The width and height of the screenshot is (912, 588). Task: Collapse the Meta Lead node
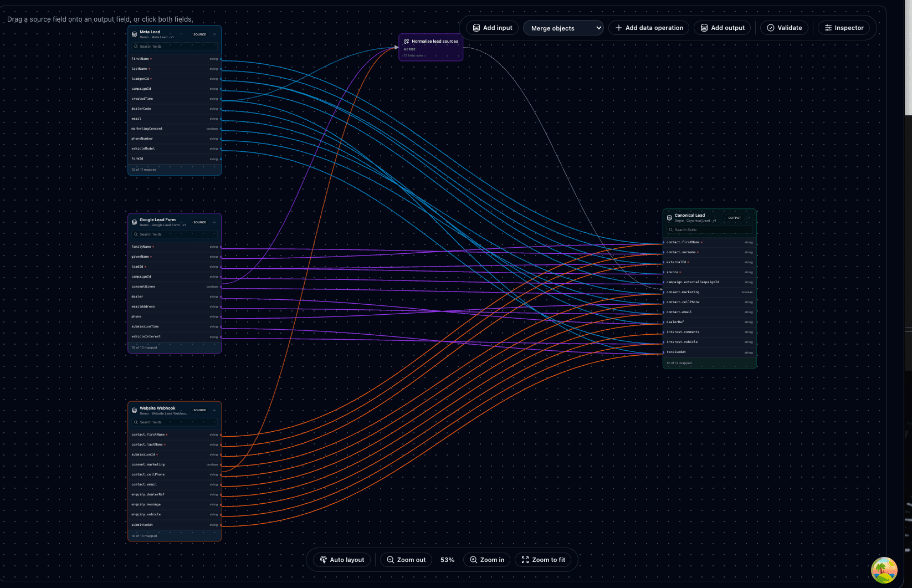click(x=214, y=34)
